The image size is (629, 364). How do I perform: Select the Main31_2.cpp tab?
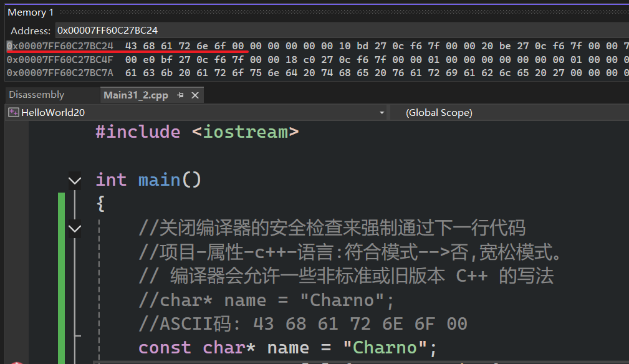coord(135,95)
